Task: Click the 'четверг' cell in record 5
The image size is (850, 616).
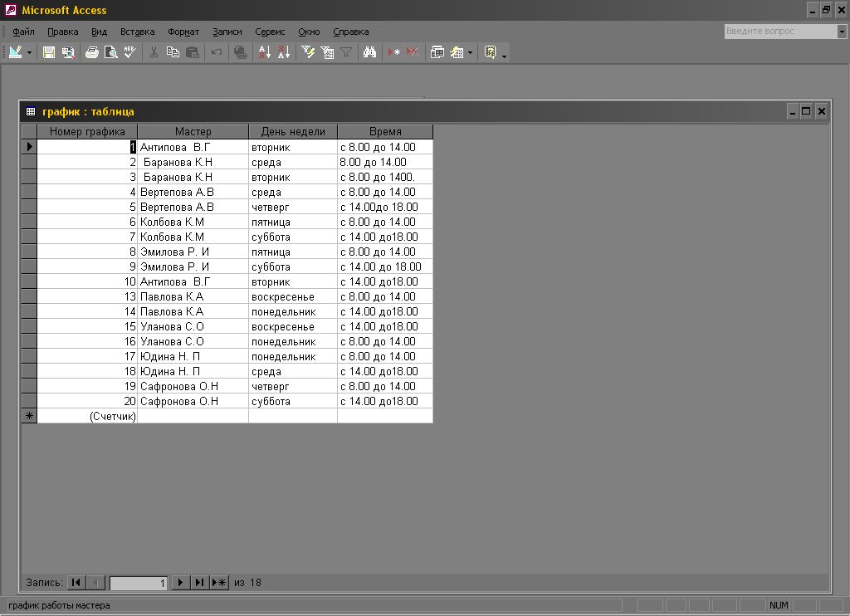Action: pos(293,208)
